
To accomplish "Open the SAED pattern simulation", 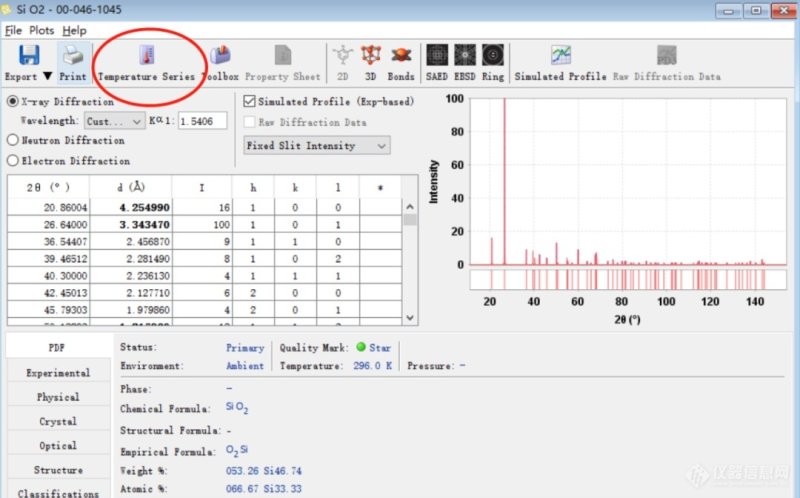I will [x=436, y=56].
